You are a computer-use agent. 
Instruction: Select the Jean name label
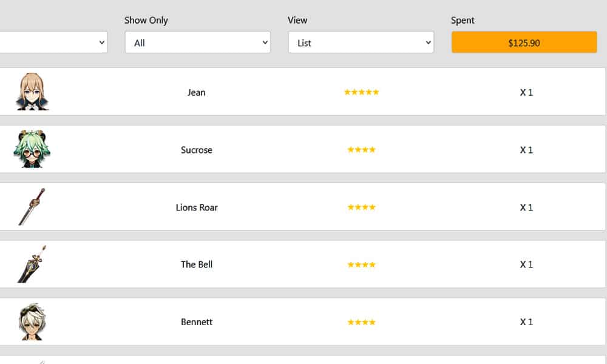(x=197, y=92)
